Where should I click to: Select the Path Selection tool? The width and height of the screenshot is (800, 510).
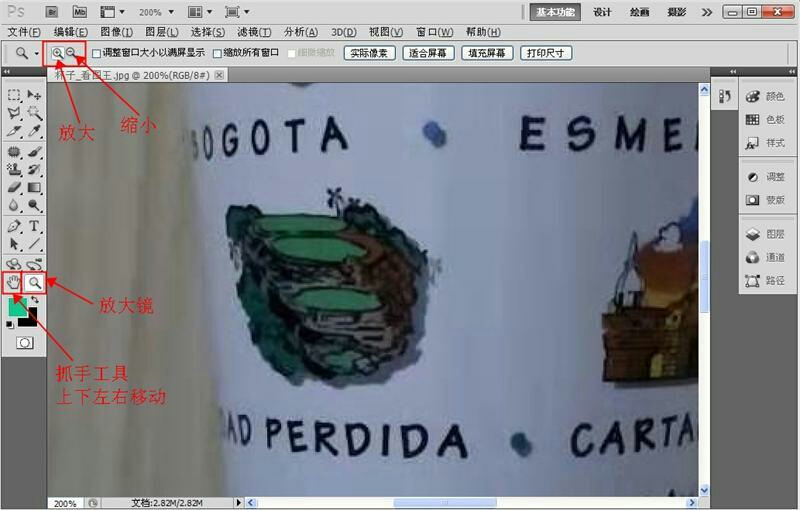14,244
